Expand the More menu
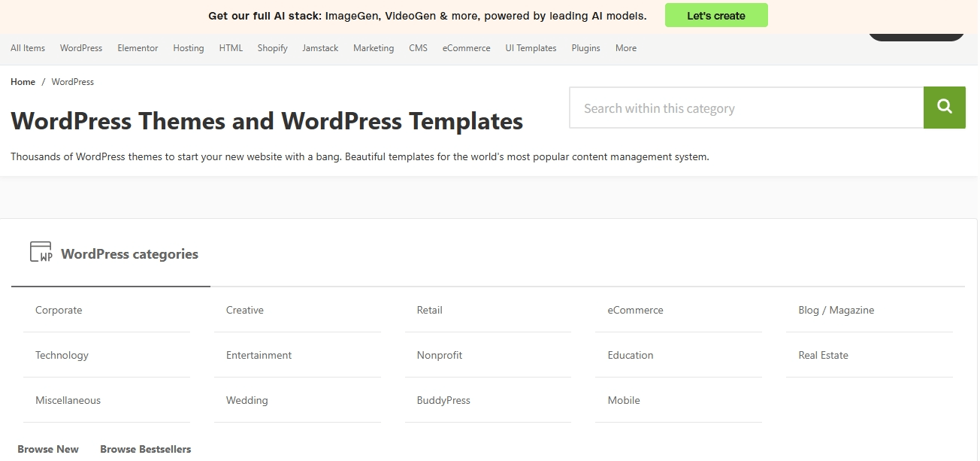980x461 pixels. tap(626, 48)
